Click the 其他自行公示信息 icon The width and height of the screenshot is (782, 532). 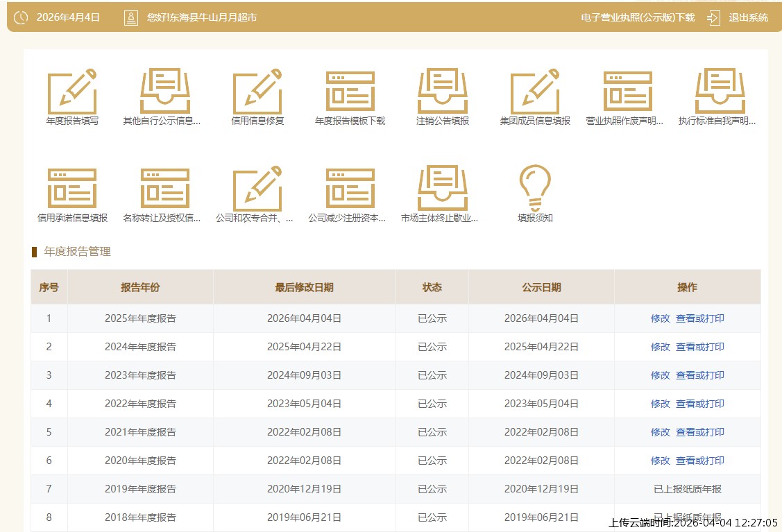click(x=164, y=92)
